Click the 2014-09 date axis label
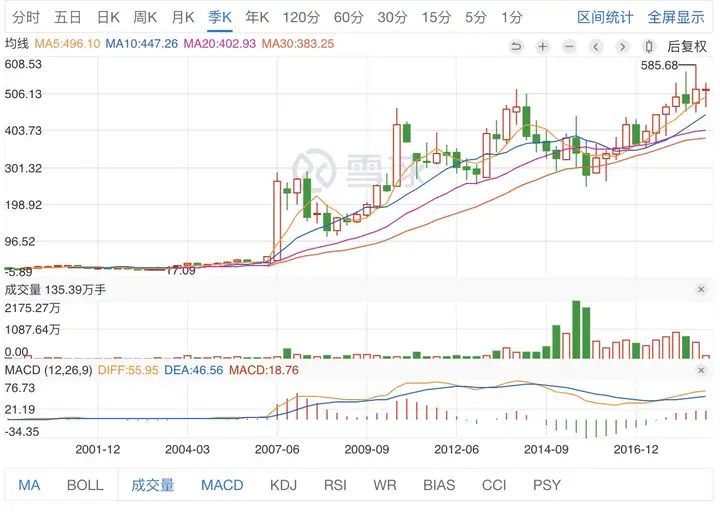720x520 pixels. coord(546,449)
